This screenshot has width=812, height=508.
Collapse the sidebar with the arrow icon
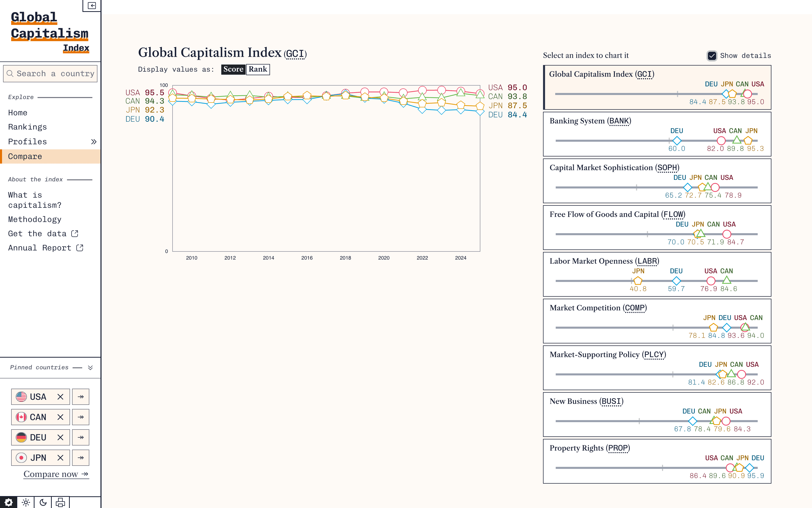[x=92, y=6]
